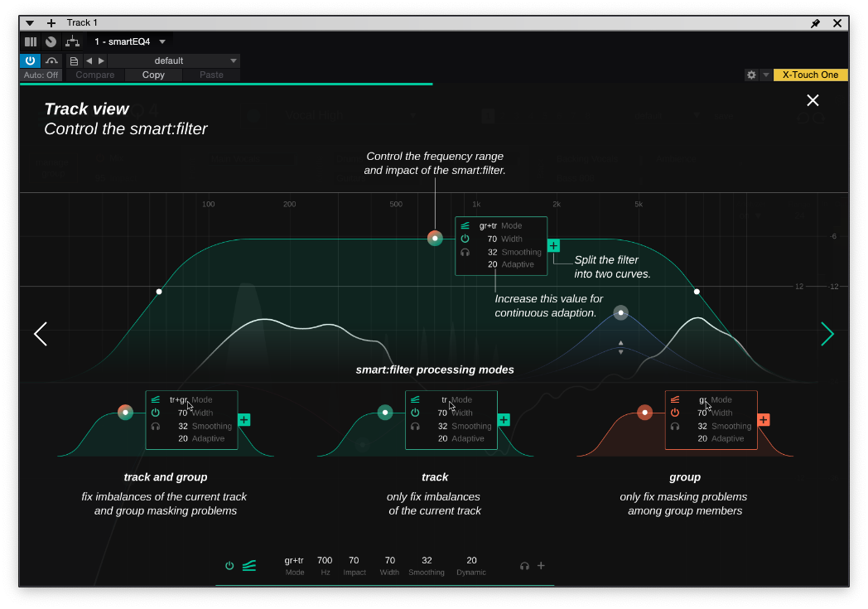Click the white right edge node of main filter curve
Viewport: 868px width, 609px height.
pos(697,291)
